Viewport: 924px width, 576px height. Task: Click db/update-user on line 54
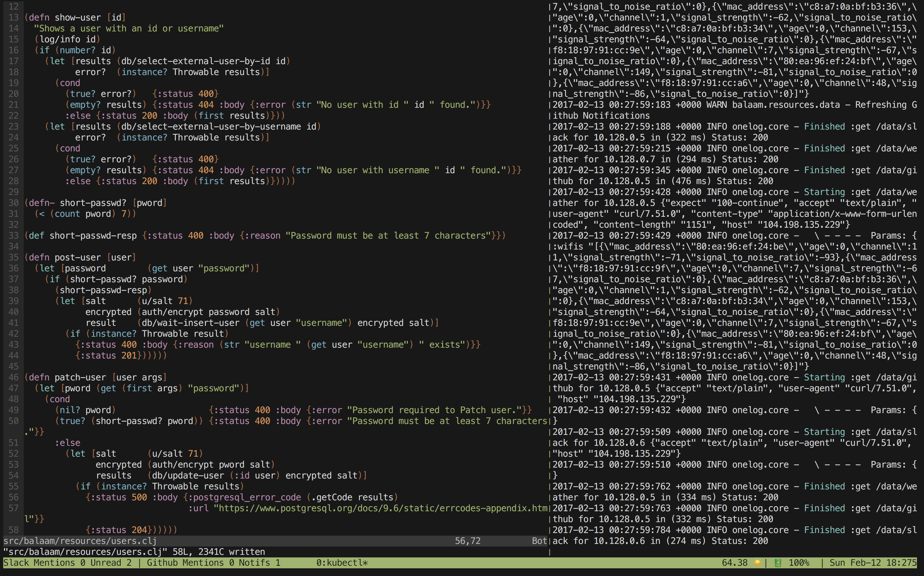coord(188,476)
